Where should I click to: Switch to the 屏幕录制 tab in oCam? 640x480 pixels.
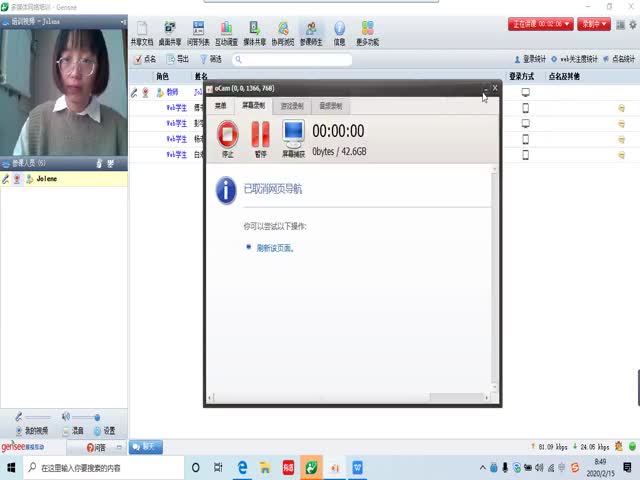[x=253, y=106]
